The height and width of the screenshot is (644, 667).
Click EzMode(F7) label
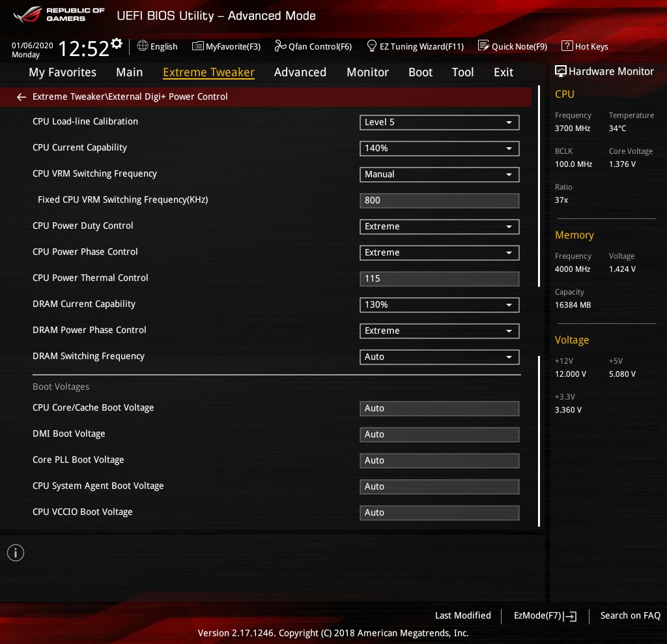click(x=537, y=615)
